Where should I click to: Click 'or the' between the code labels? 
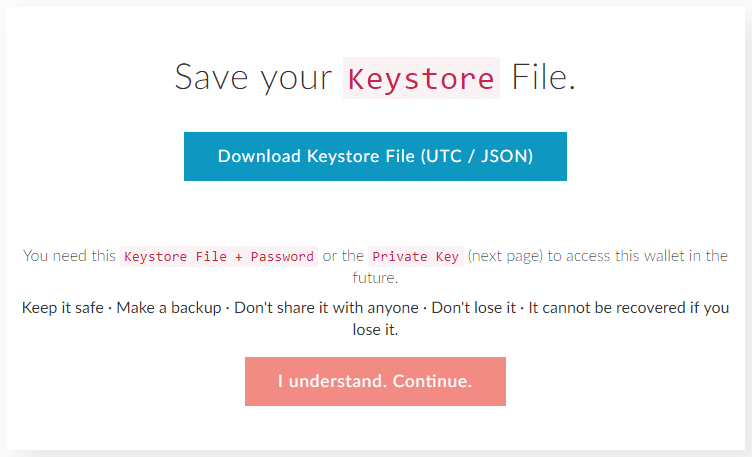pos(343,256)
